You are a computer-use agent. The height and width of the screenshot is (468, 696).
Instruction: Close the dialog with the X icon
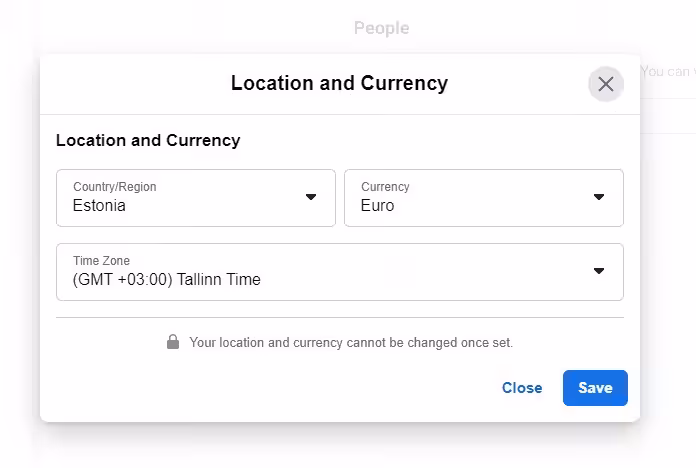605,84
